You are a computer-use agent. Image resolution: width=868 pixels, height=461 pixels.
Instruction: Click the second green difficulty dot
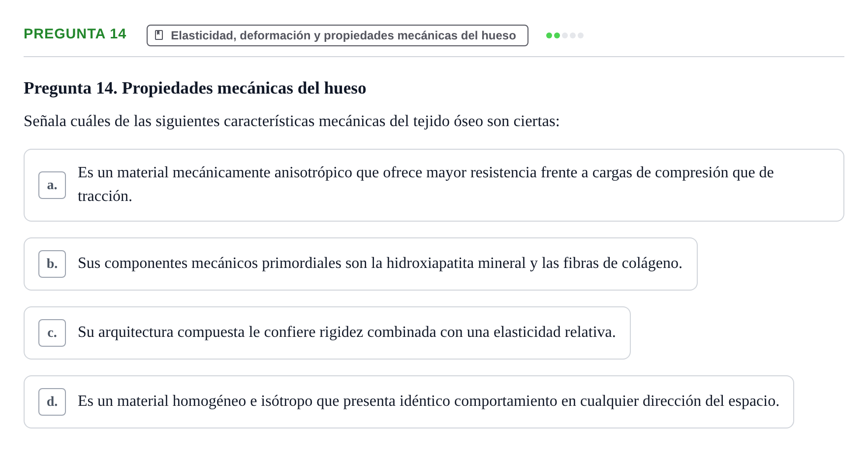557,35
